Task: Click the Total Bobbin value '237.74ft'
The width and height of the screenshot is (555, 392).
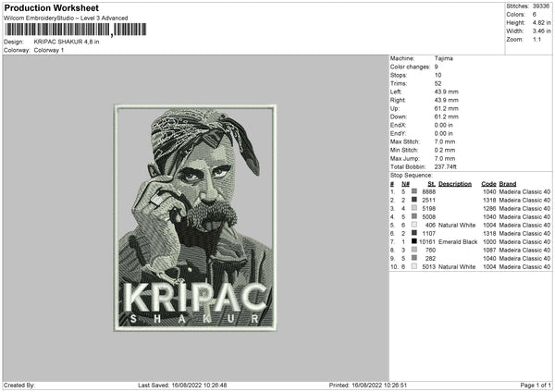Action: (x=445, y=166)
